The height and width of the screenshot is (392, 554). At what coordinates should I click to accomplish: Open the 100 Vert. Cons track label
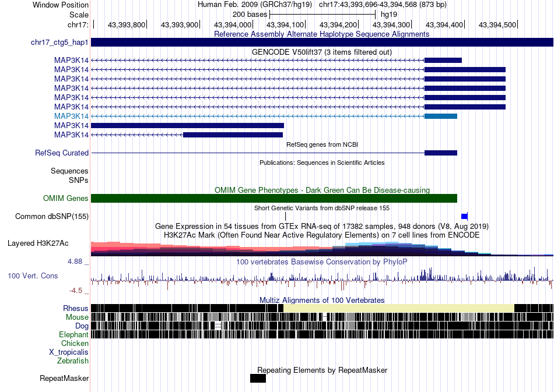tap(33, 276)
